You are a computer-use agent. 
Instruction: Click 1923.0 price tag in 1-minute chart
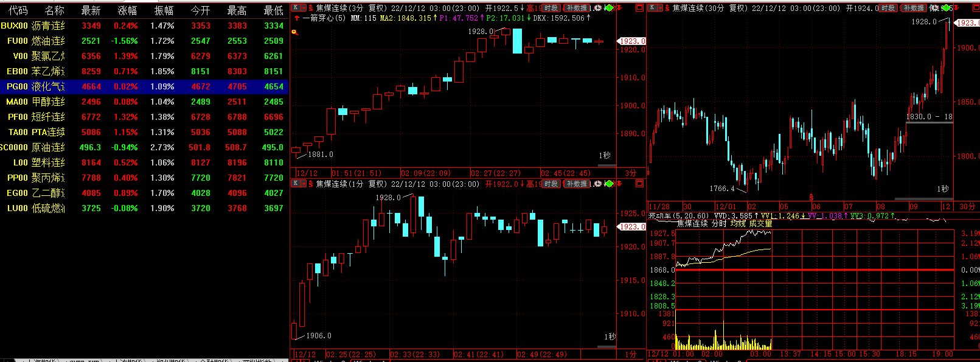pos(631,226)
